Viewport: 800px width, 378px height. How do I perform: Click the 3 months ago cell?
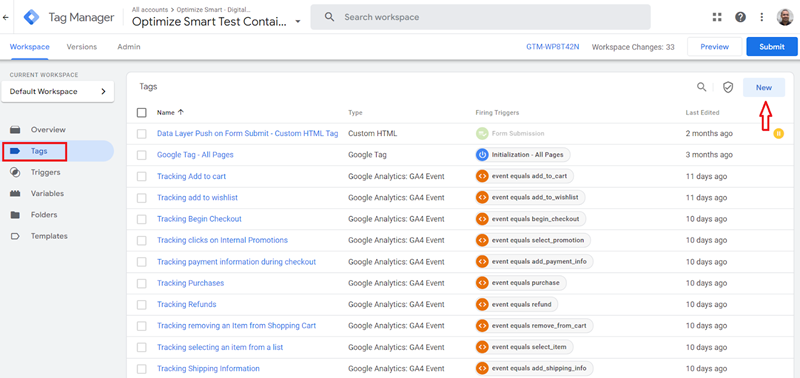(709, 155)
